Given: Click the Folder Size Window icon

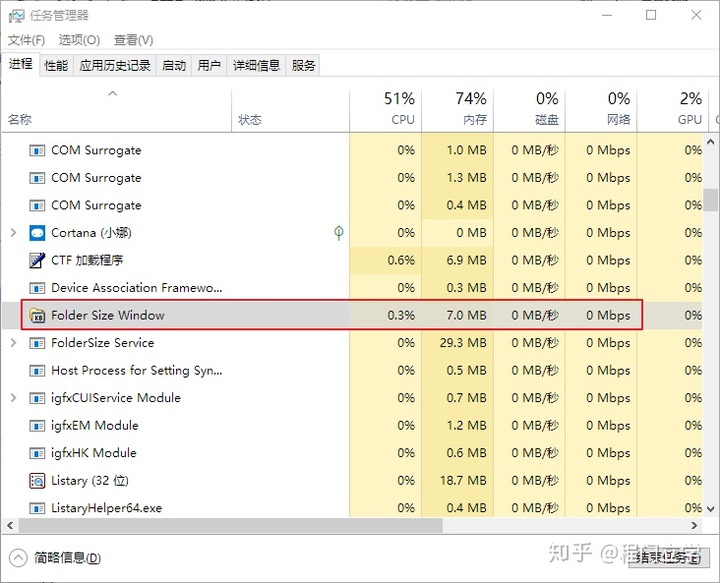Looking at the screenshot, I should 37,315.
